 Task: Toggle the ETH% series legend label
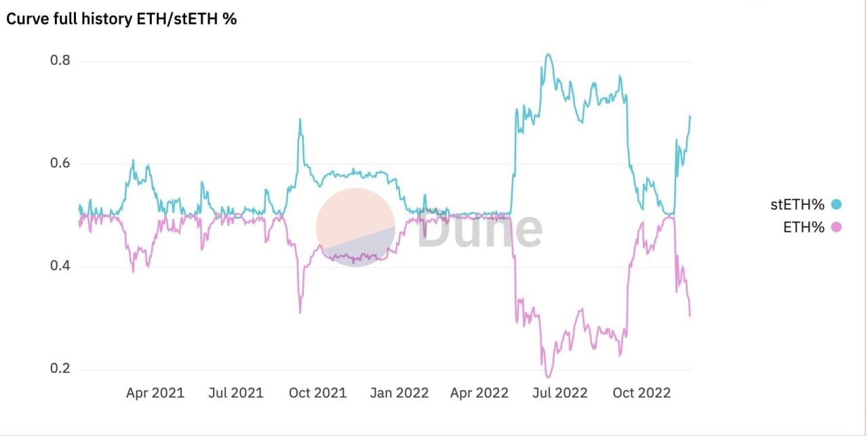click(804, 227)
